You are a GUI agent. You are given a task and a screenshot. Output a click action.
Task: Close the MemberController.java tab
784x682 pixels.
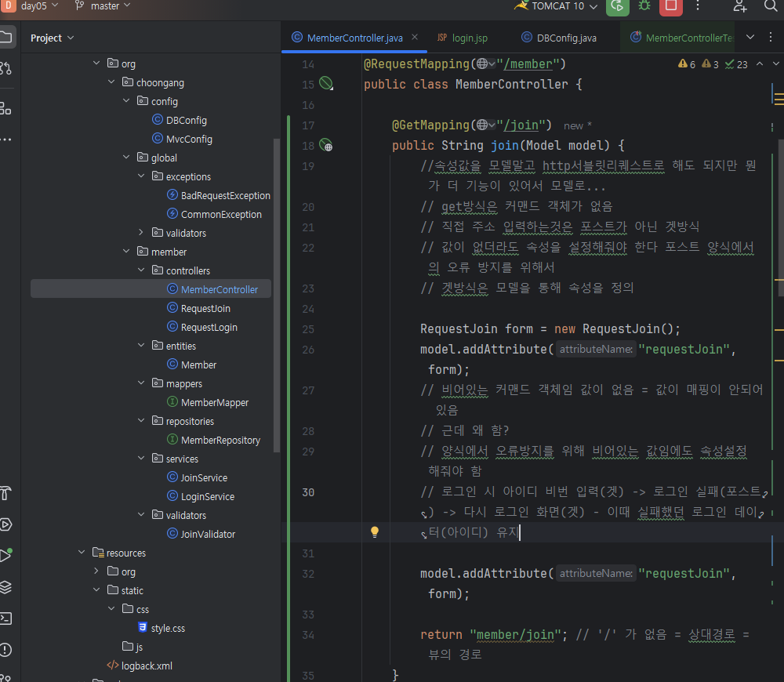[x=415, y=37]
